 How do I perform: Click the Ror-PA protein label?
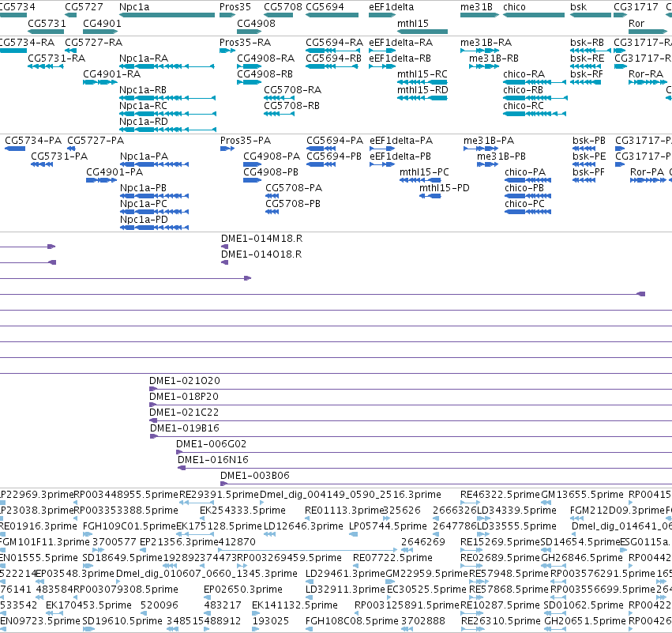647,171
